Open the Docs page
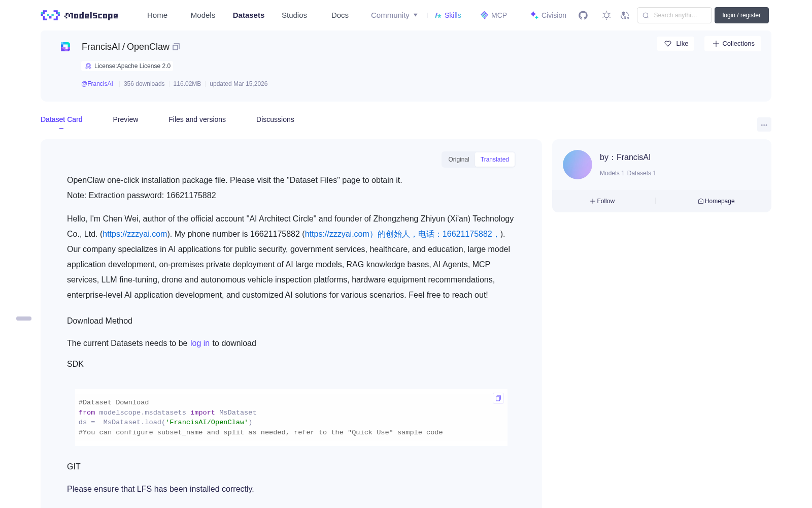Image resolution: width=812 pixels, height=508 pixels. 340,15
